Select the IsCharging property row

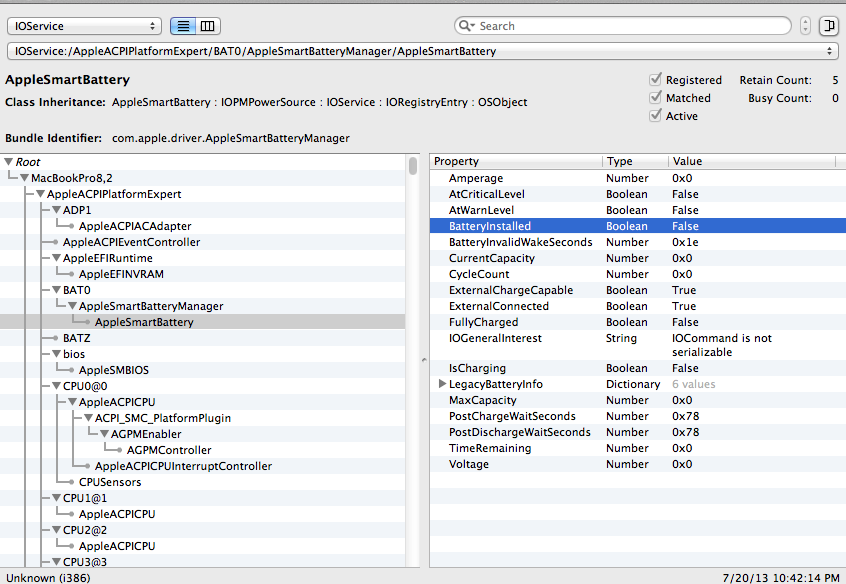tap(638, 368)
